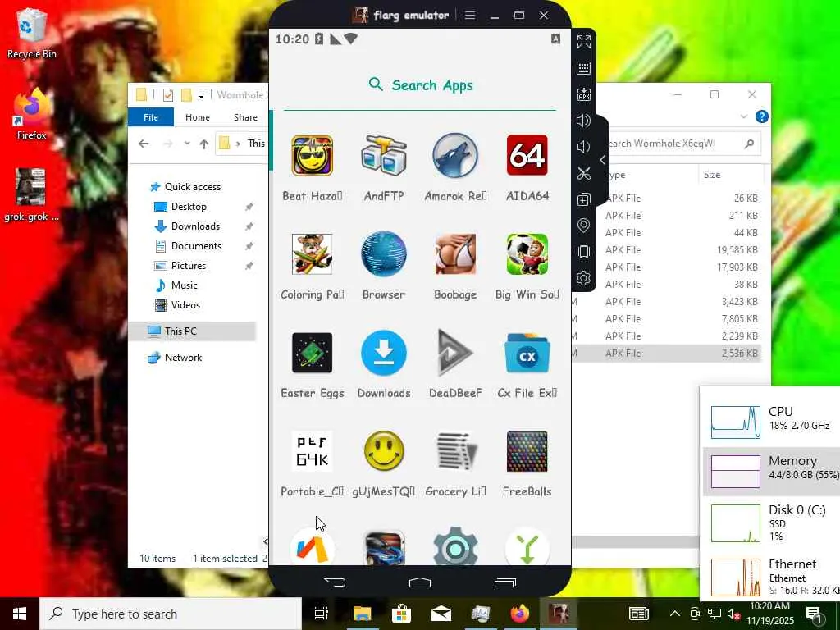Expand the Explorer ribbon chevron

[743, 116]
